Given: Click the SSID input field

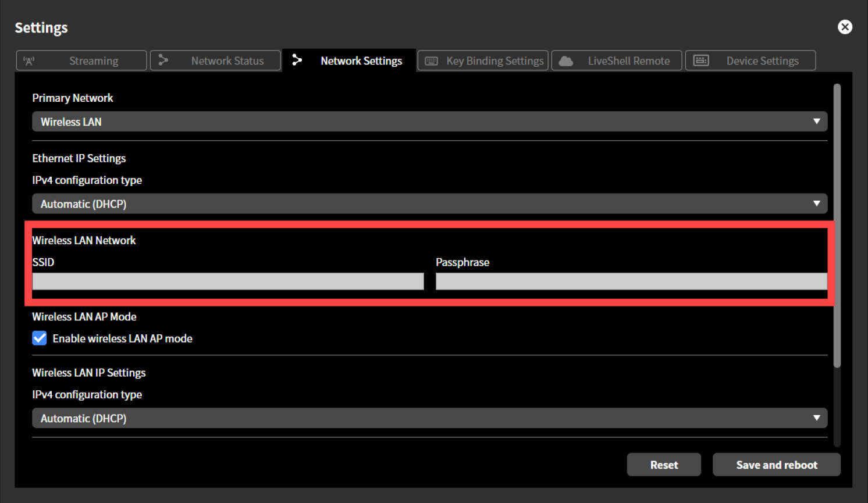Looking at the screenshot, I should click(227, 281).
